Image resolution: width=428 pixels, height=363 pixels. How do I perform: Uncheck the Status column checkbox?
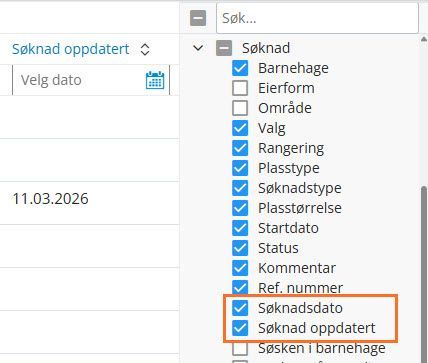pyautogui.click(x=240, y=248)
